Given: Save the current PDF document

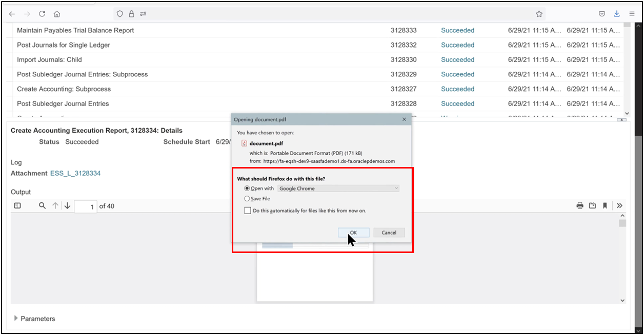Looking at the screenshot, I should (x=593, y=205).
